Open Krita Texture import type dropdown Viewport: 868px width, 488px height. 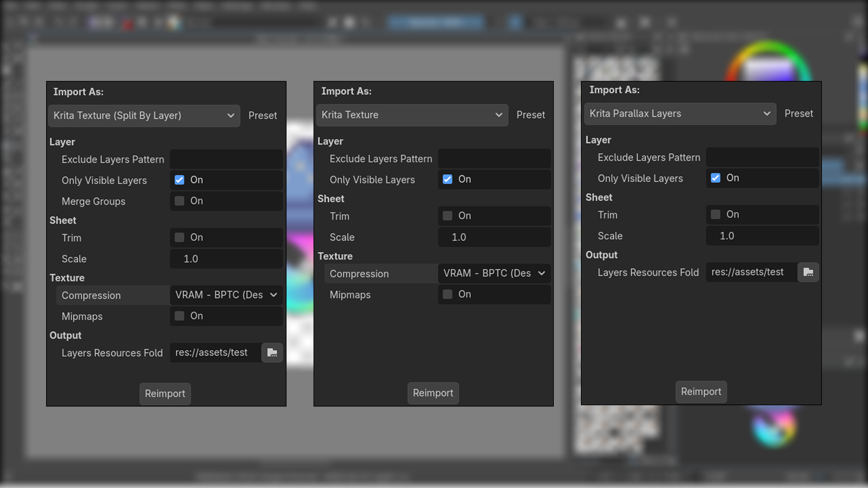click(412, 115)
